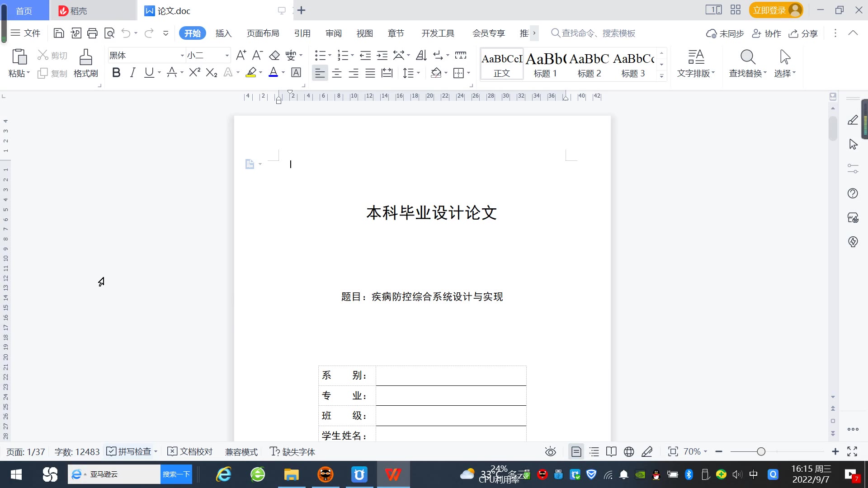Toggle bold formatting
This screenshot has width=868, height=488.
pyautogui.click(x=116, y=72)
